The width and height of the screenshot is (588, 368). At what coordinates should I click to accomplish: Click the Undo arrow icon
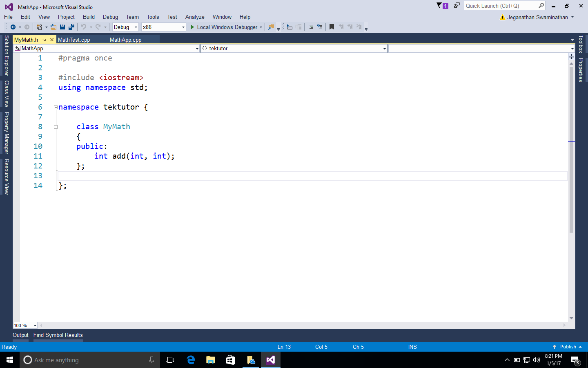(84, 27)
